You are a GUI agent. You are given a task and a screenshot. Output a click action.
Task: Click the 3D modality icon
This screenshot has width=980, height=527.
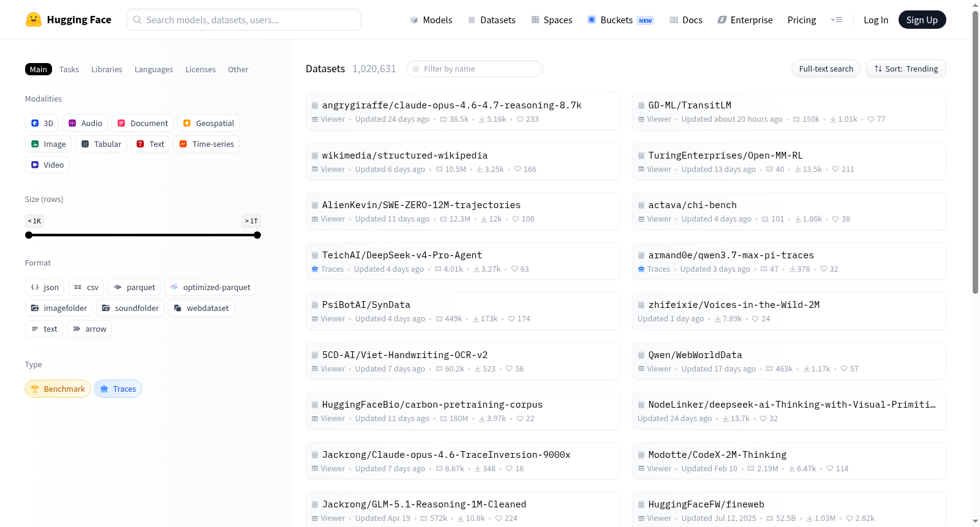(35, 123)
